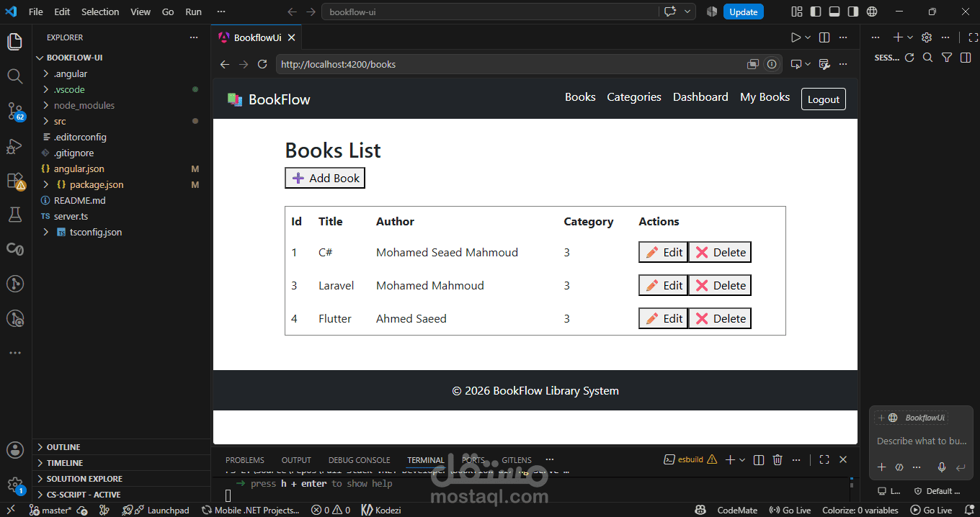Open the Accounts menu icon
Viewport: 980px width, 517px height.
15,451
